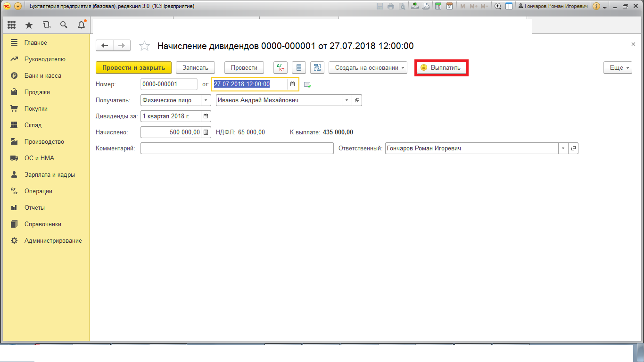Click the Print icon in title bar
The image size is (644, 362).
391,6
